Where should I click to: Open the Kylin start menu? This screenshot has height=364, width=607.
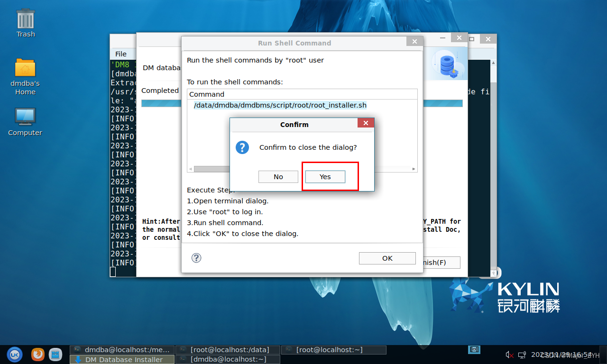point(14,354)
